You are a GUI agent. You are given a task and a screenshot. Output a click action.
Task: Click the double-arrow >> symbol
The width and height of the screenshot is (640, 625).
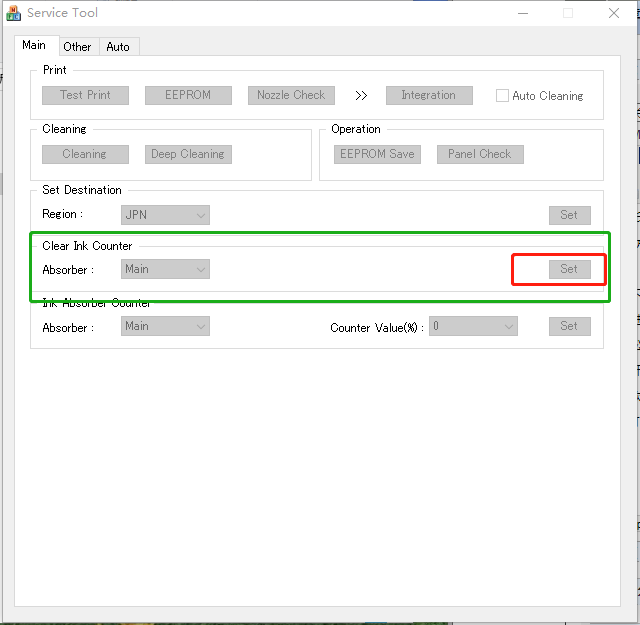click(361, 96)
